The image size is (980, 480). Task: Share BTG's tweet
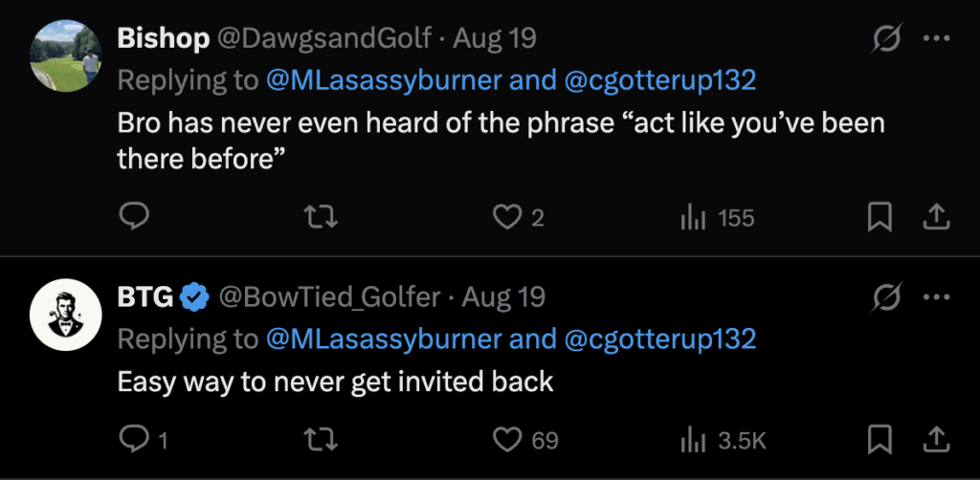pos(935,440)
